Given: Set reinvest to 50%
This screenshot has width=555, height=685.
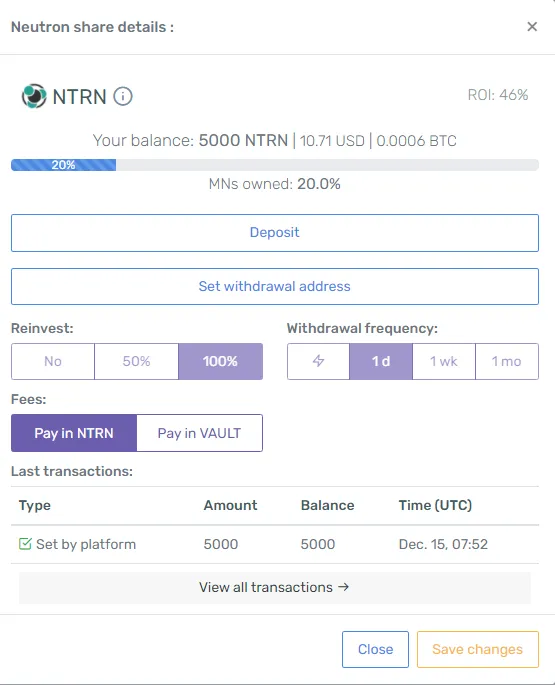Looking at the screenshot, I should 136,361.
